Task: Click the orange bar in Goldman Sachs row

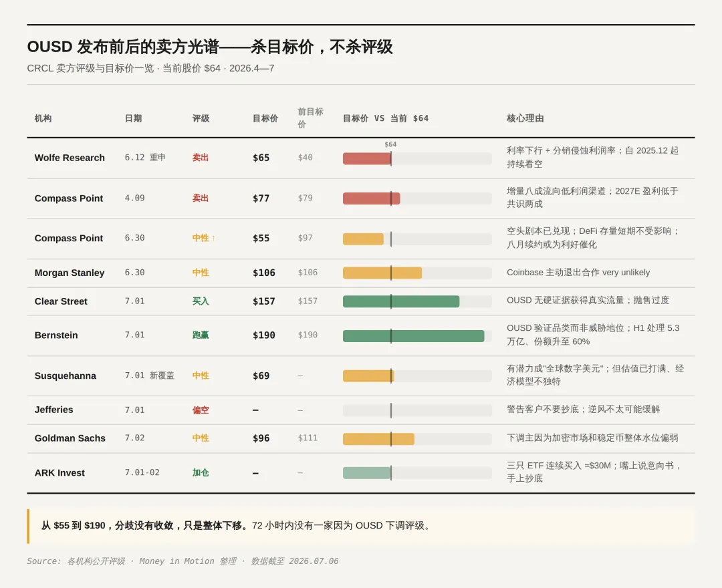Action: point(378,439)
